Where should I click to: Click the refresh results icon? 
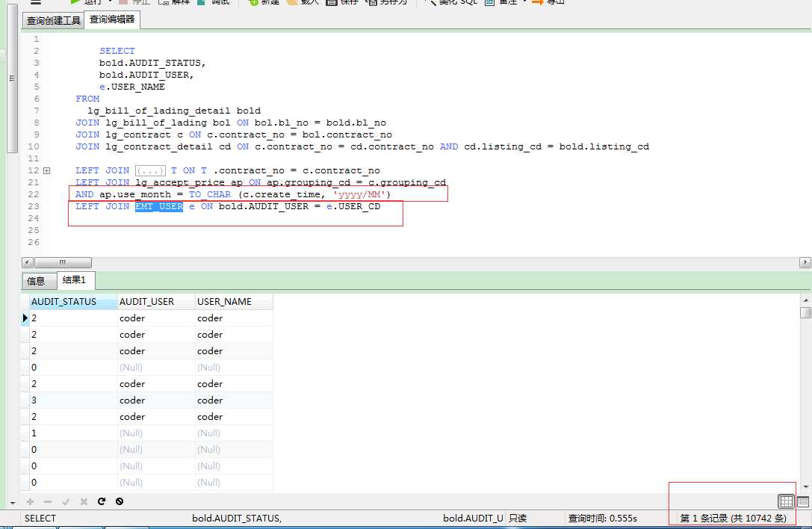(102, 501)
